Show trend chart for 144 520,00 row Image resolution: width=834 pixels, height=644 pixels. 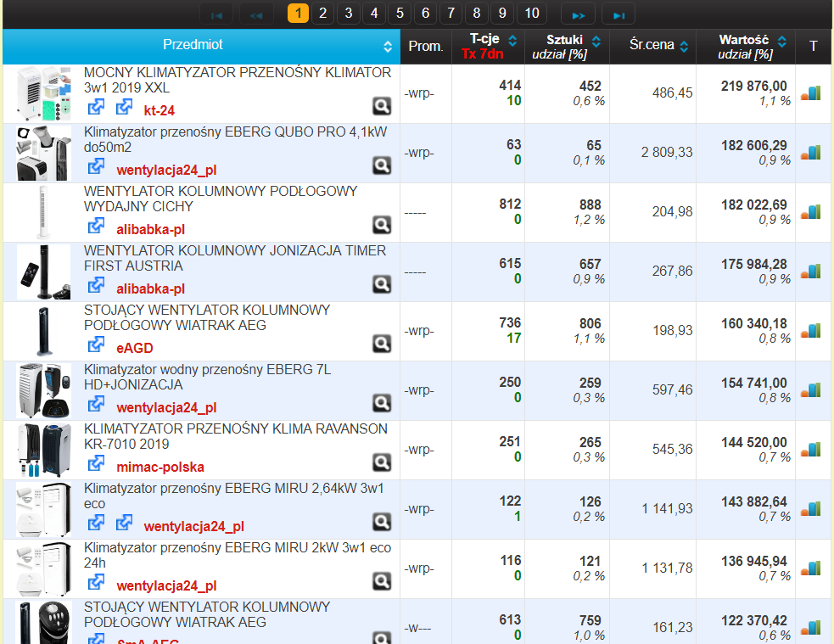[810, 450]
